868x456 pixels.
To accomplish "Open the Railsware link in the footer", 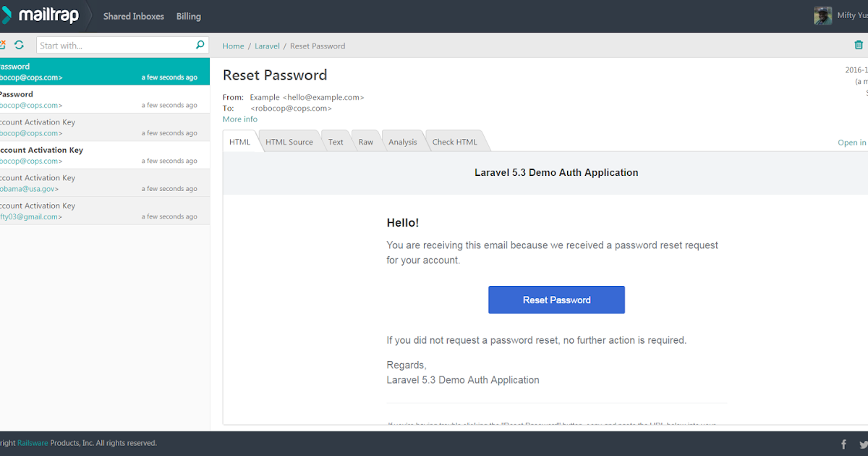I will click(x=33, y=443).
